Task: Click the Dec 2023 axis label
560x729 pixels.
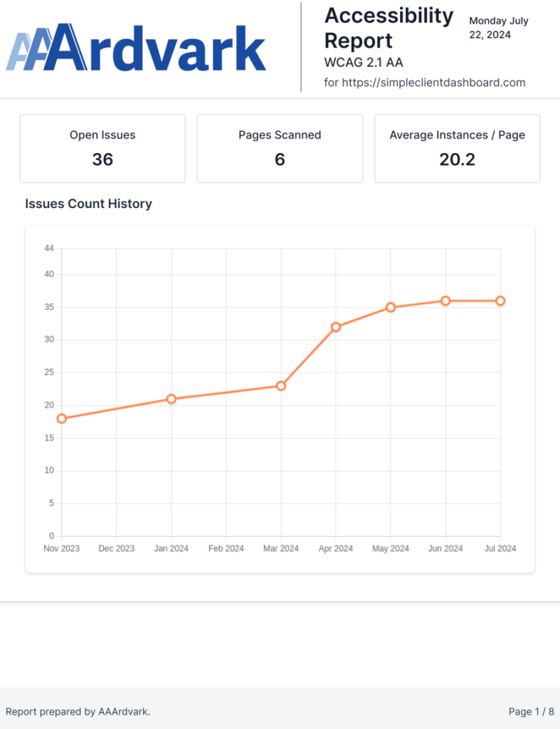Action: pyautogui.click(x=117, y=549)
